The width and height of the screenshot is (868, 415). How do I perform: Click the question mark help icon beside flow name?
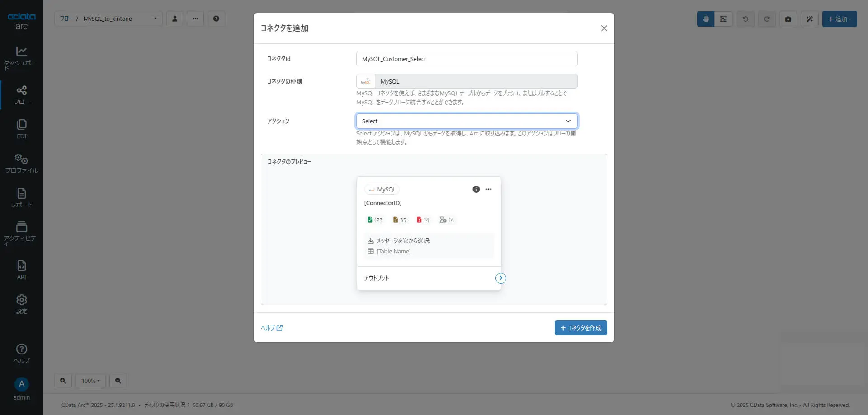(216, 19)
